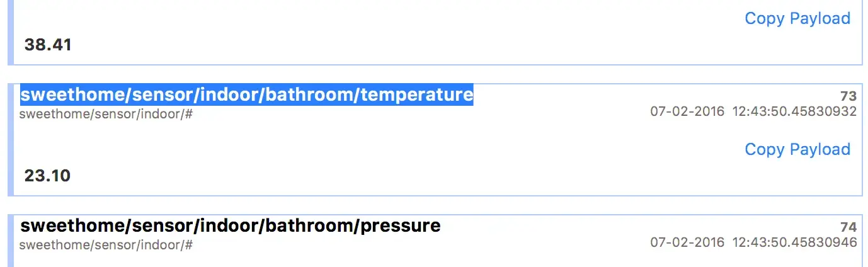
Task: Click the word "pressure" in the bold topic
Action: click(x=400, y=225)
